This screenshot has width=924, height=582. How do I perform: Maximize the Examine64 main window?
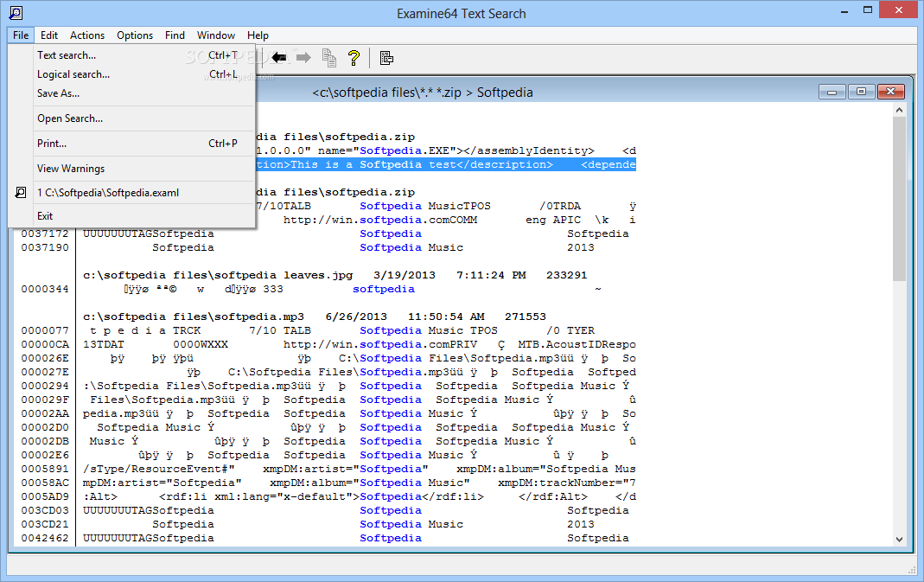(x=868, y=10)
